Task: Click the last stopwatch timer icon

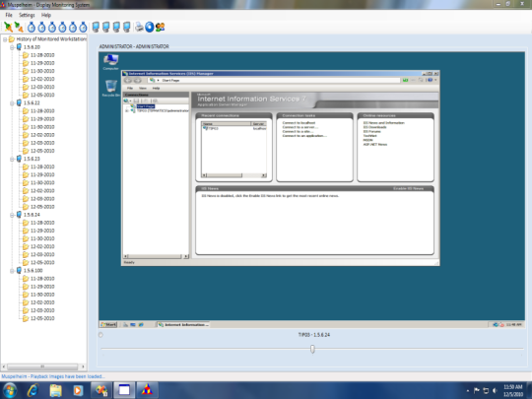Action: (83, 27)
